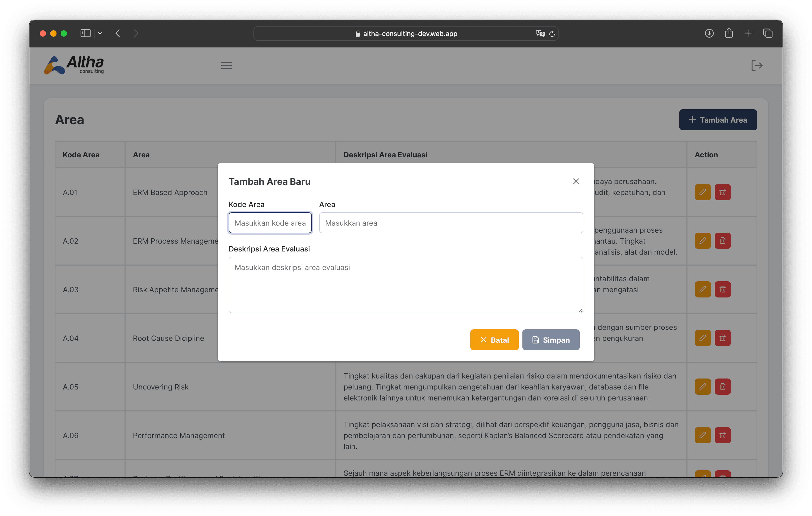The height and width of the screenshot is (516, 812).
Task: Edit the A.02 row with pencil icon
Action: [x=702, y=241]
